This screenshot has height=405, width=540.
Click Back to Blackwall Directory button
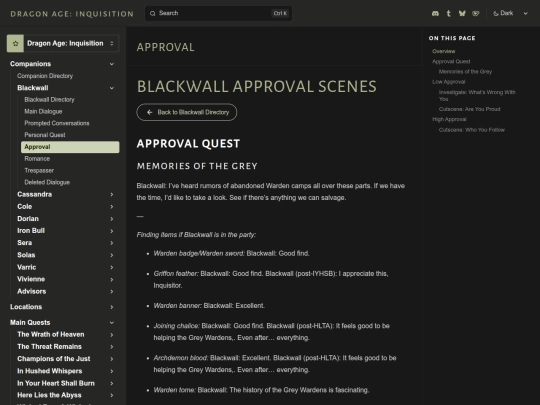pyautogui.click(x=187, y=112)
